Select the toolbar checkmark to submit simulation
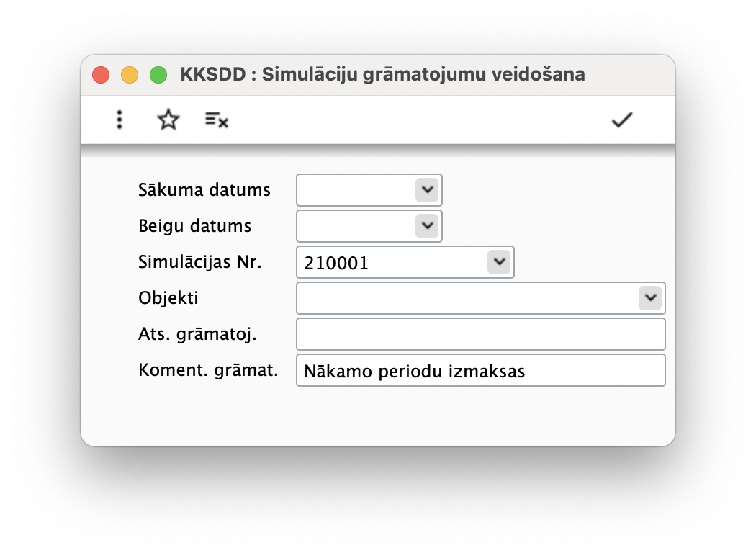Image resolution: width=756 pixels, height=553 pixels. [x=621, y=120]
